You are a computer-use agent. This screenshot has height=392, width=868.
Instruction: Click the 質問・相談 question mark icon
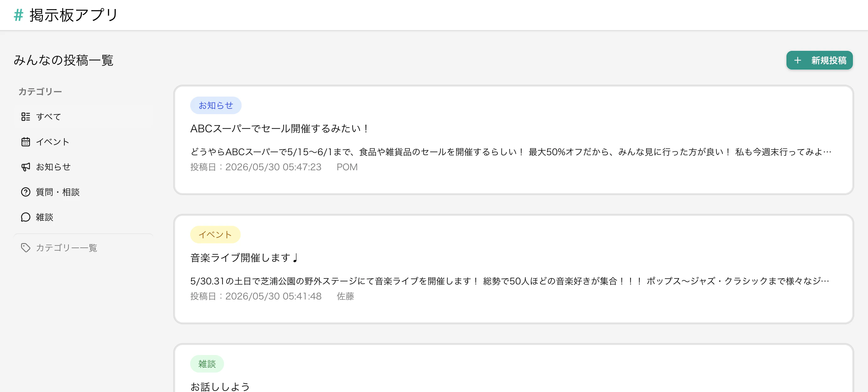click(x=26, y=192)
